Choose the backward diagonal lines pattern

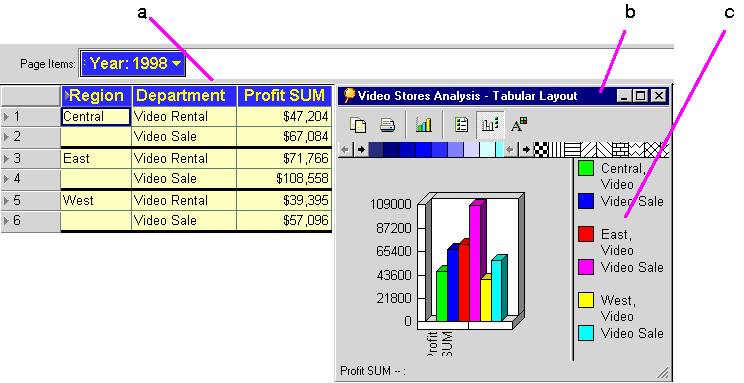tap(604, 150)
